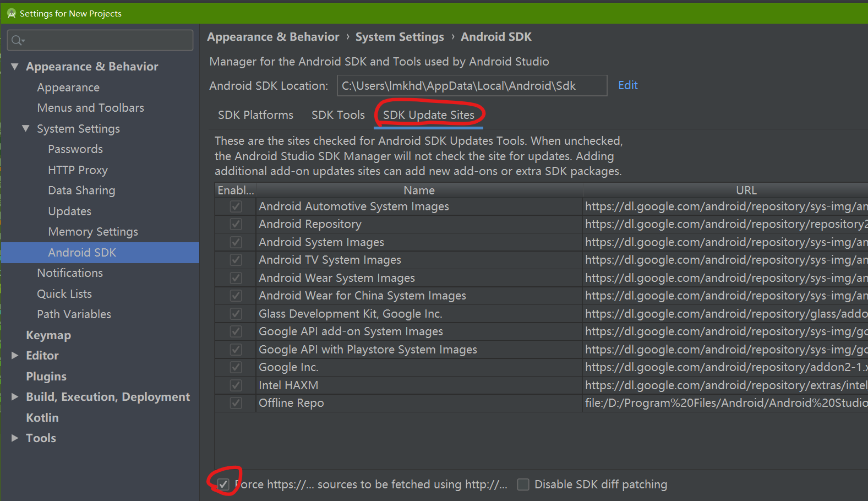
Task: Collapse the System Settings tree node
Action: 26,128
